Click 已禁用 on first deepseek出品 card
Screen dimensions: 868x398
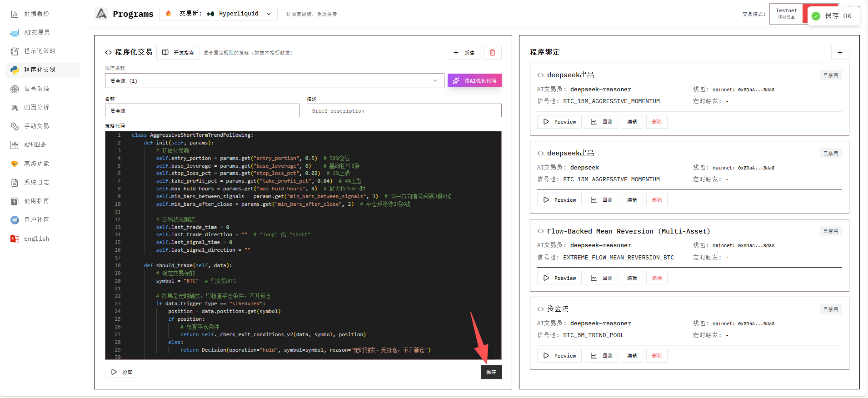831,75
